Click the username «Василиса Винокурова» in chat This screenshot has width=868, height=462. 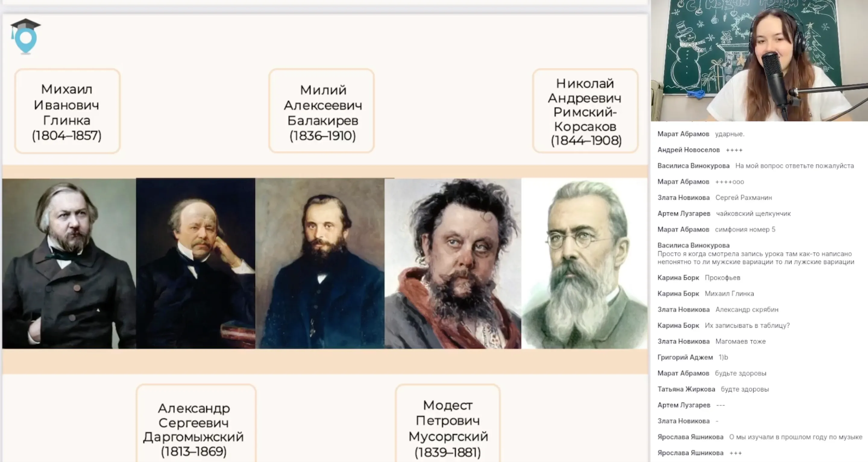695,166
